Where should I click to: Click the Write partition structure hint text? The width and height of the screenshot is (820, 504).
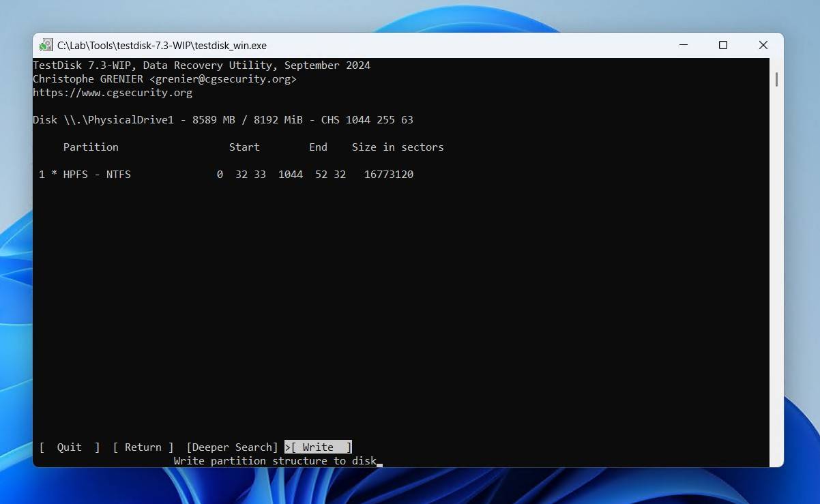pyautogui.click(x=275, y=461)
